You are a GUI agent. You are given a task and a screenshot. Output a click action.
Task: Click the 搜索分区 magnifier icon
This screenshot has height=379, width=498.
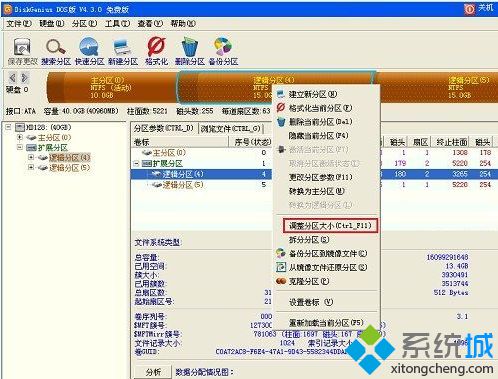pyautogui.click(x=56, y=47)
